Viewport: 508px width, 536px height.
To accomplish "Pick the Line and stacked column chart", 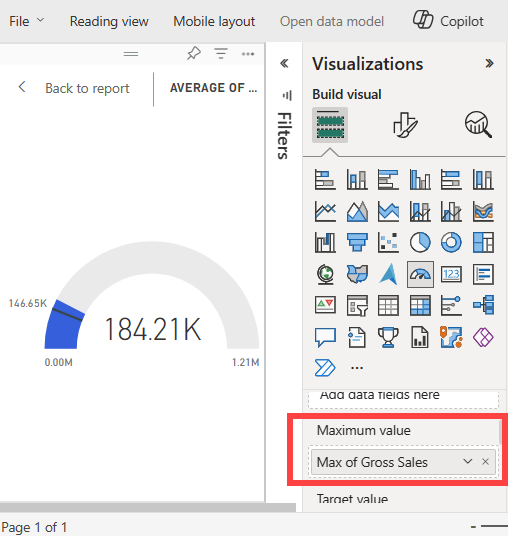I will tap(420, 211).
